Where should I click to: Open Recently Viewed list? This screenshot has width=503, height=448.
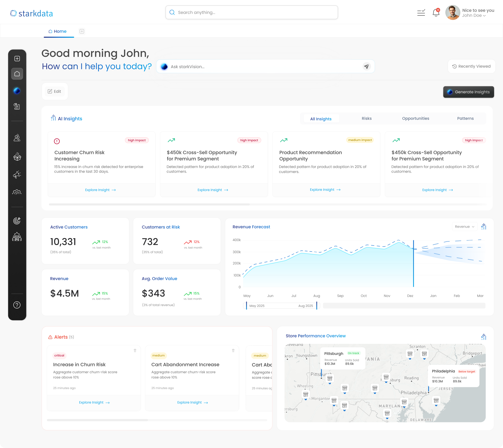point(471,66)
